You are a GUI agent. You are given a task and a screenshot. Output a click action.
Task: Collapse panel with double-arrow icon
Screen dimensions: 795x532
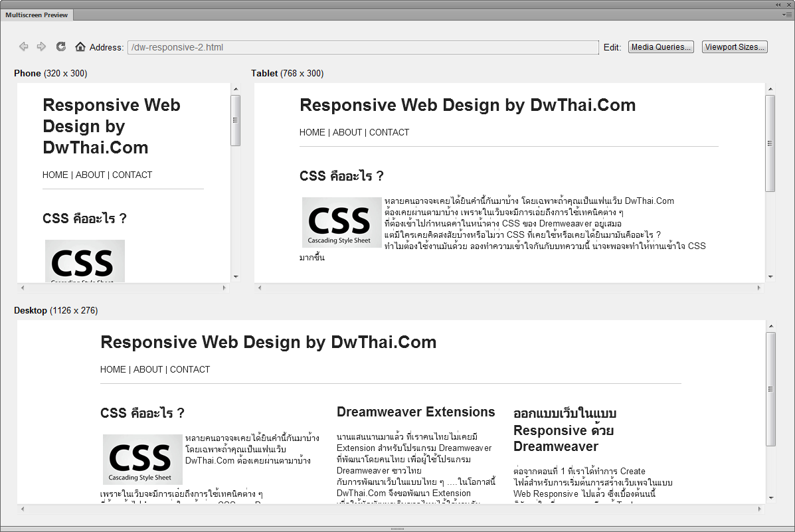click(x=778, y=5)
